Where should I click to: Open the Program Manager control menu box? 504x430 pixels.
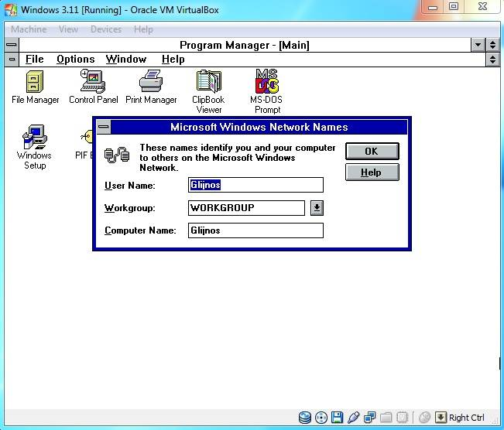12,46
